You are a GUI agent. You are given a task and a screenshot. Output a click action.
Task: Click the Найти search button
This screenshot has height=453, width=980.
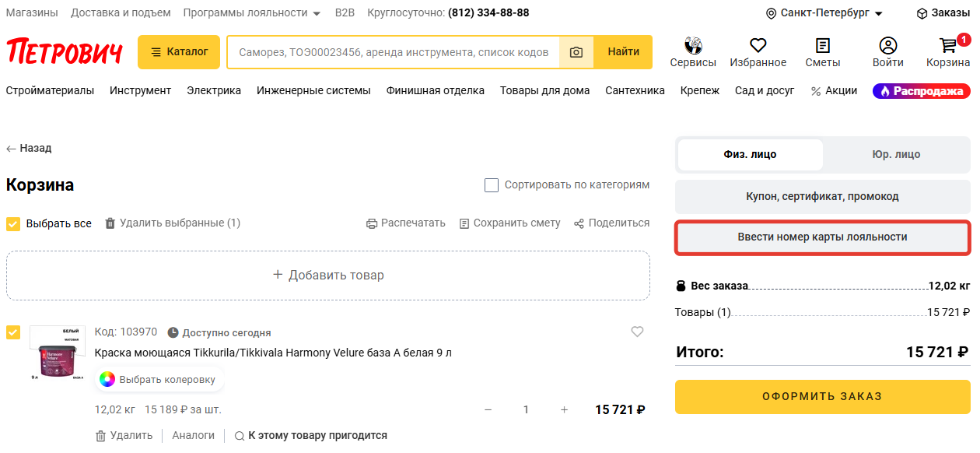pyautogui.click(x=624, y=52)
